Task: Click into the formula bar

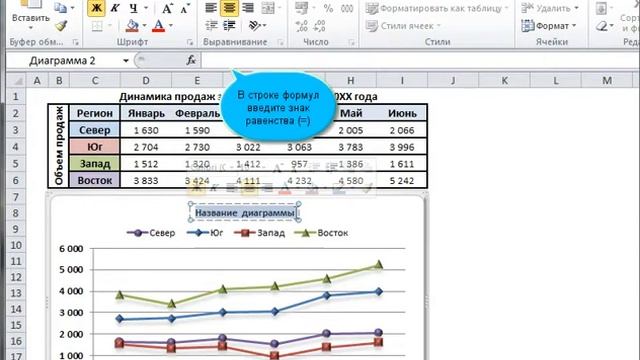Action: 420,60
